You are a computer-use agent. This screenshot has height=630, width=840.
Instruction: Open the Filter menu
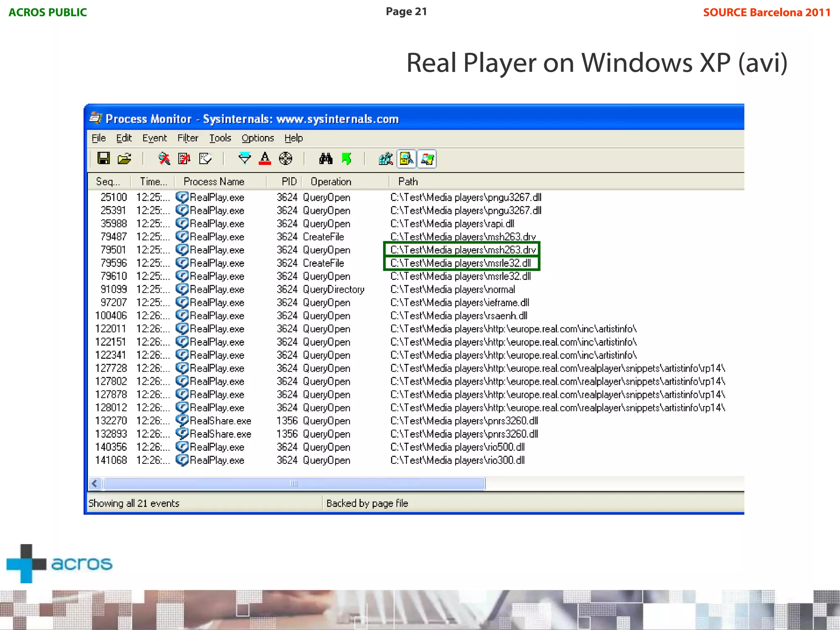point(188,138)
